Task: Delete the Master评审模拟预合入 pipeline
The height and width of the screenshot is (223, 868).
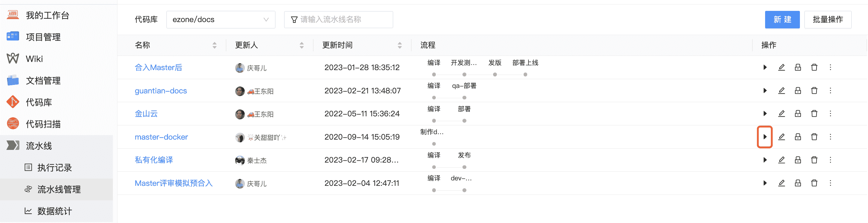Action: (x=814, y=183)
